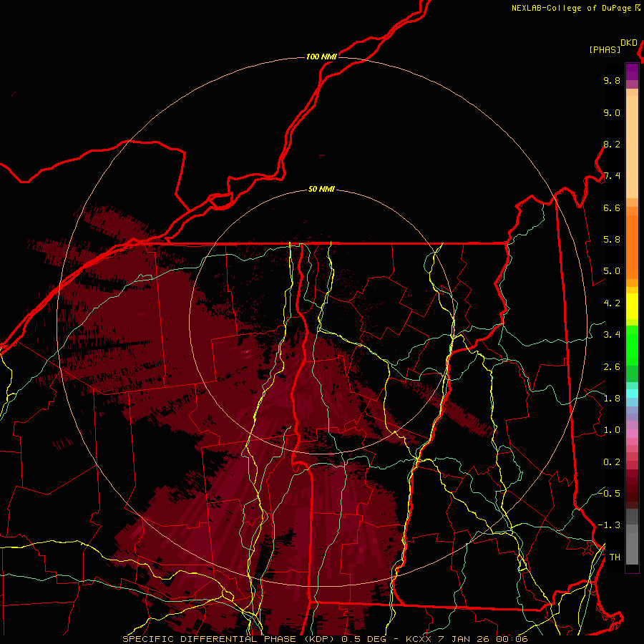Click the 6.6 value on the color scale
This screenshot has width=644, height=644.
(612, 208)
